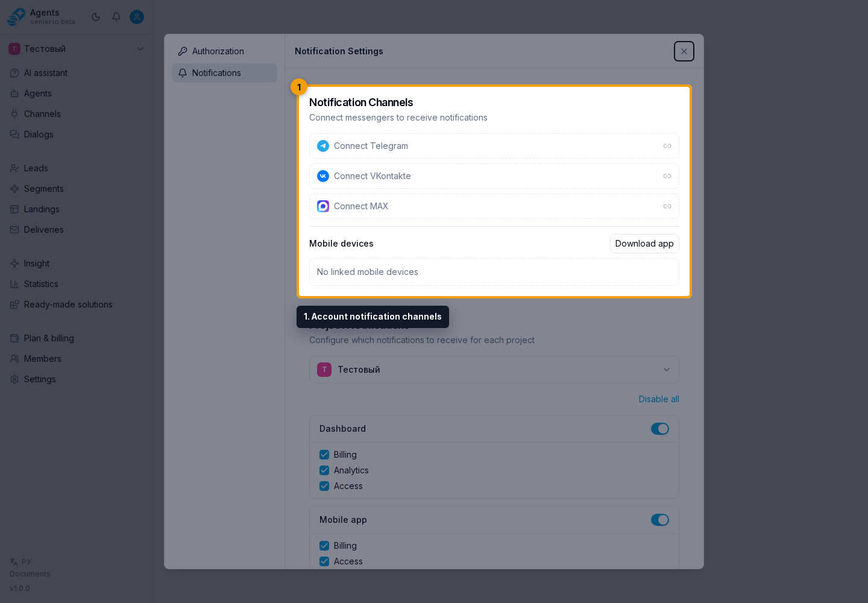Toggle dark mode with the moon icon
Image resolution: width=868 pixels, height=603 pixels.
[x=96, y=17]
